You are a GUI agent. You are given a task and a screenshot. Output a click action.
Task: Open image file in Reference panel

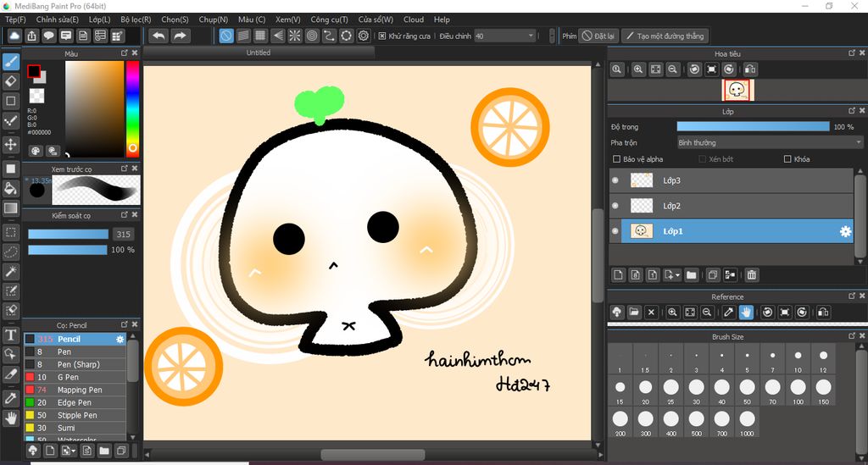pos(634,313)
